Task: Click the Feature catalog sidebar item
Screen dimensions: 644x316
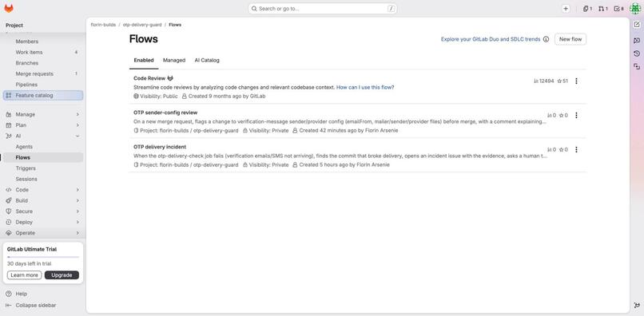Action: (x=43, y=95)
